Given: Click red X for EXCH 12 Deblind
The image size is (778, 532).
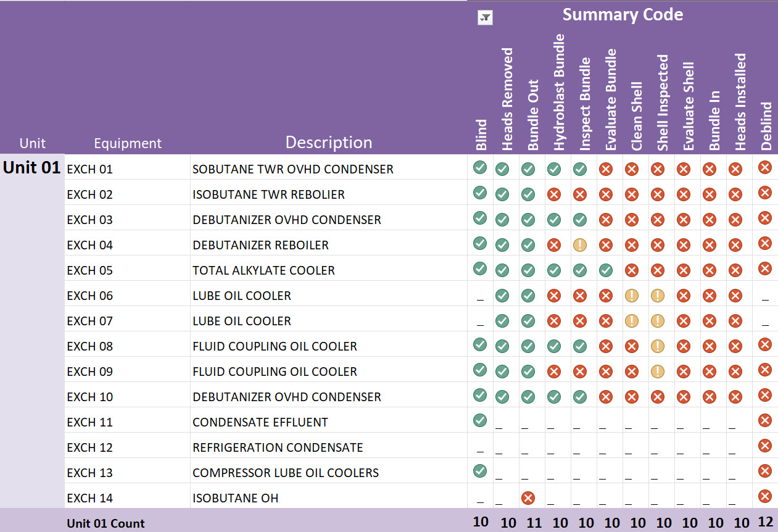Looking at the screenshot, I should tap(765, 446).
